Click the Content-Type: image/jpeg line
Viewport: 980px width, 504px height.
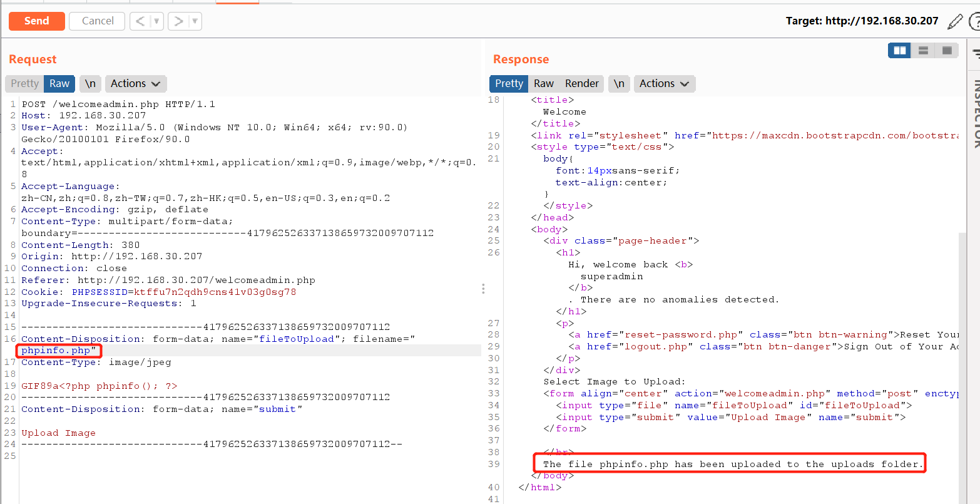[96, 362]
